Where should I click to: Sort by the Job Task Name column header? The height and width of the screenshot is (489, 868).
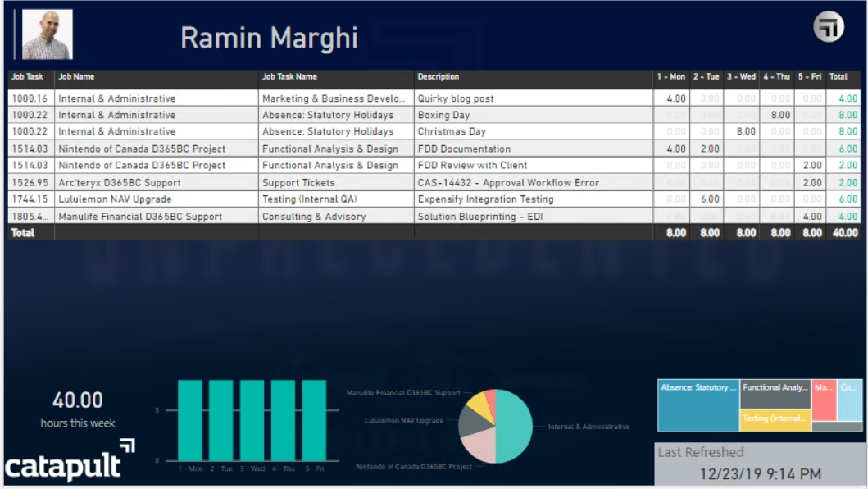pyautogui.click(x=289, y=76)
